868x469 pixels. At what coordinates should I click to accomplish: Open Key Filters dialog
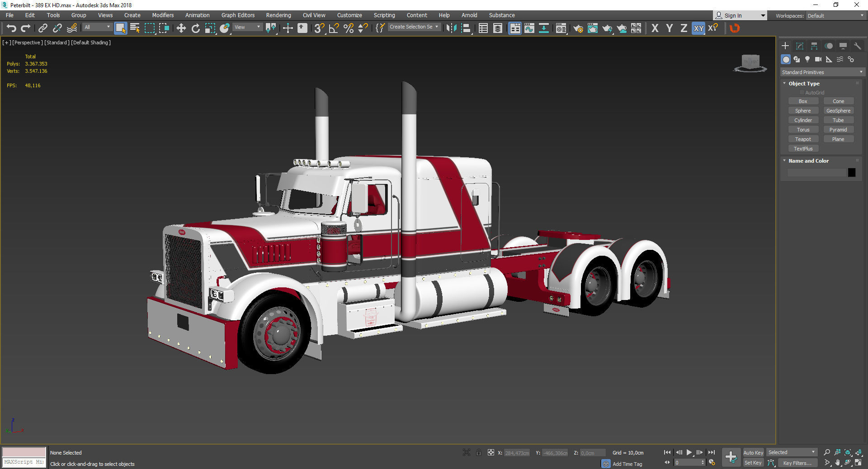click(x=797, y=463)
